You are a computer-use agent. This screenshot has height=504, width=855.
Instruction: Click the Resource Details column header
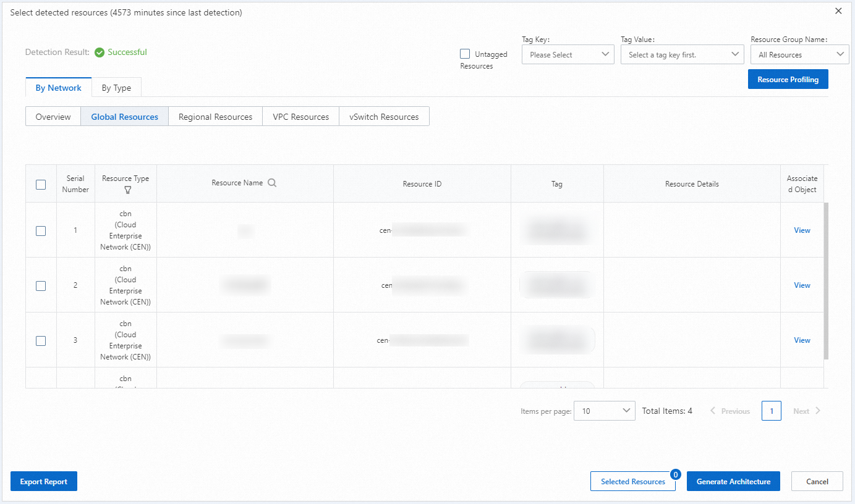pos(692,184)
